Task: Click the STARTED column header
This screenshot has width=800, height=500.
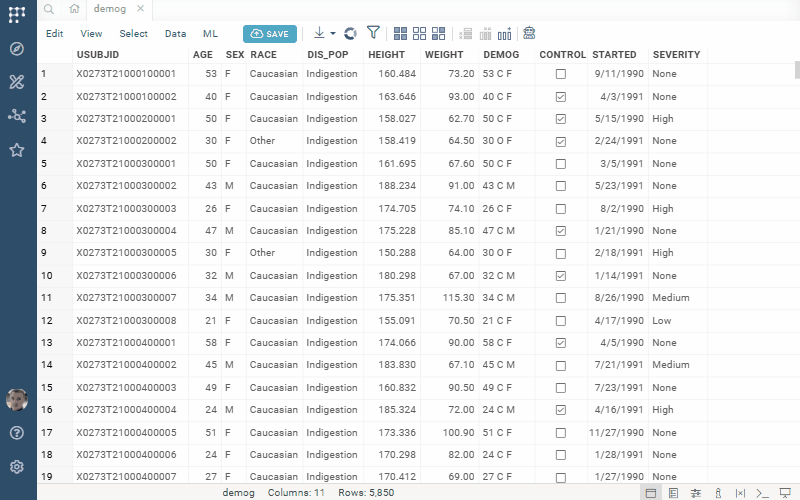Action: coord(614,55)
